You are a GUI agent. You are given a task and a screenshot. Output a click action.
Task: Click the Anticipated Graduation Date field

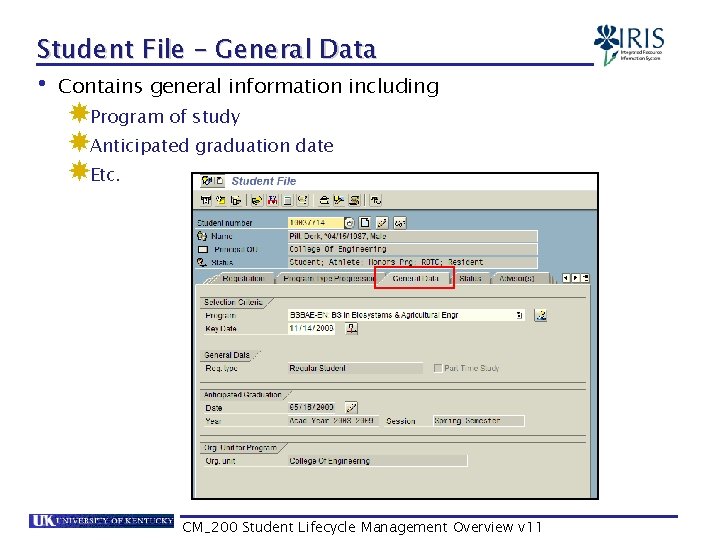(311, 407)
